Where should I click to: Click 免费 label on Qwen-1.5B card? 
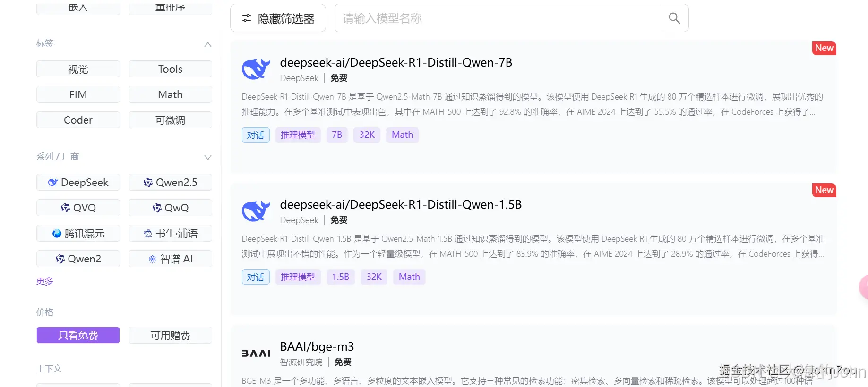tap(339, 220)
